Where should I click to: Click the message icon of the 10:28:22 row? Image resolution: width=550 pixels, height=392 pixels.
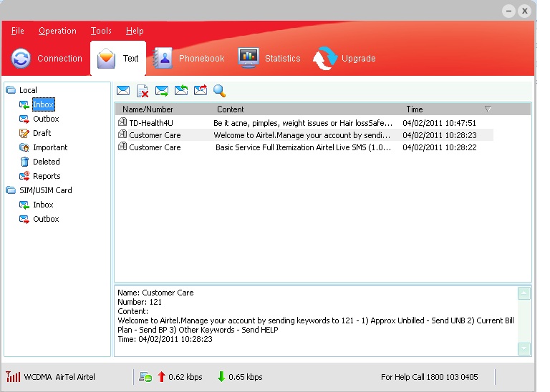coord(122,147)
